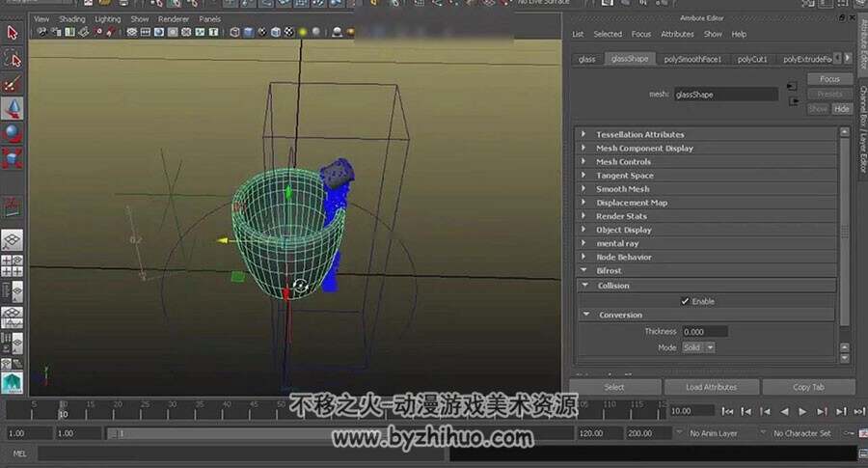Click gray sphere icon beside the bulb
868x468 pixels.
pyautogui.click(x=316, y=32)
